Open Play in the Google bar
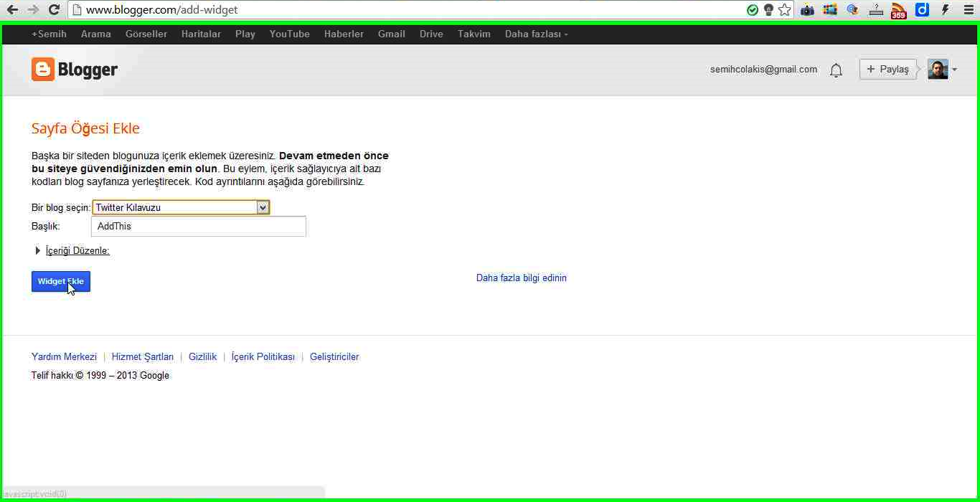This screenshot has height=502, width=980. point(245,34)
